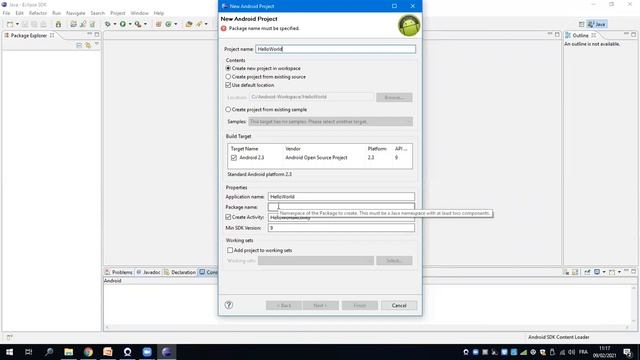640x360 pixels.
Task: Click the help question mark icon
Action: 229,305
